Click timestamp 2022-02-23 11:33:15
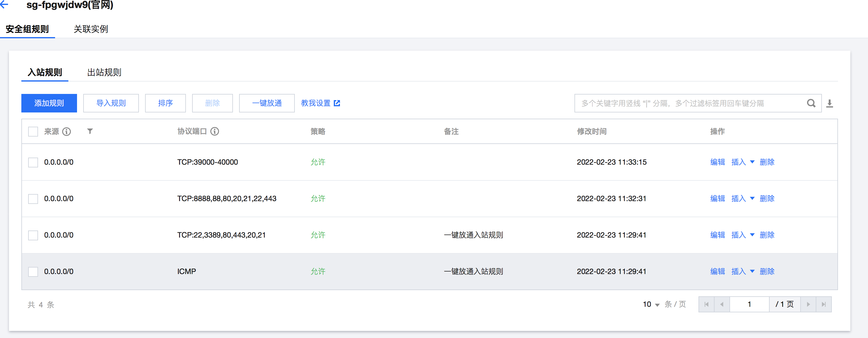The height and width of the screenshot is (338, 868). (612, 162)
